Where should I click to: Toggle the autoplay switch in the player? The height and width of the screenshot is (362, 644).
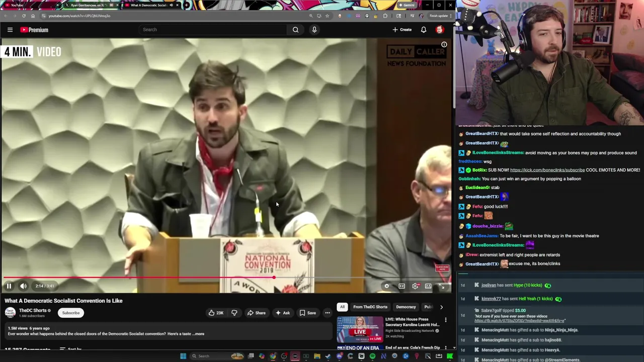click(x=386, y=286)
